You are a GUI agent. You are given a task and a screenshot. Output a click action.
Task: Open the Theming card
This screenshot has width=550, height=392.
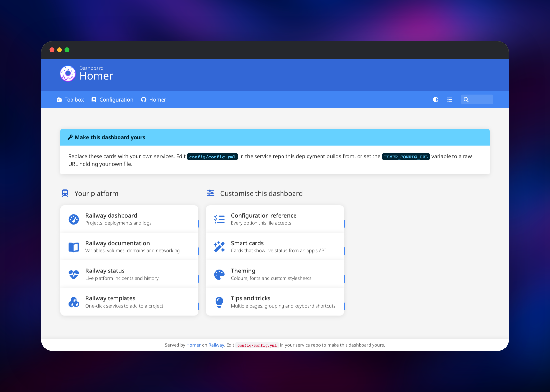(275, 274)
